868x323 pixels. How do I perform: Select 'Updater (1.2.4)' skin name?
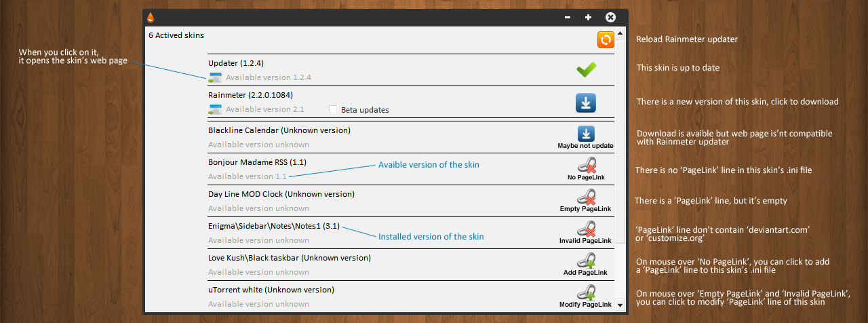[x=237, y=63]
